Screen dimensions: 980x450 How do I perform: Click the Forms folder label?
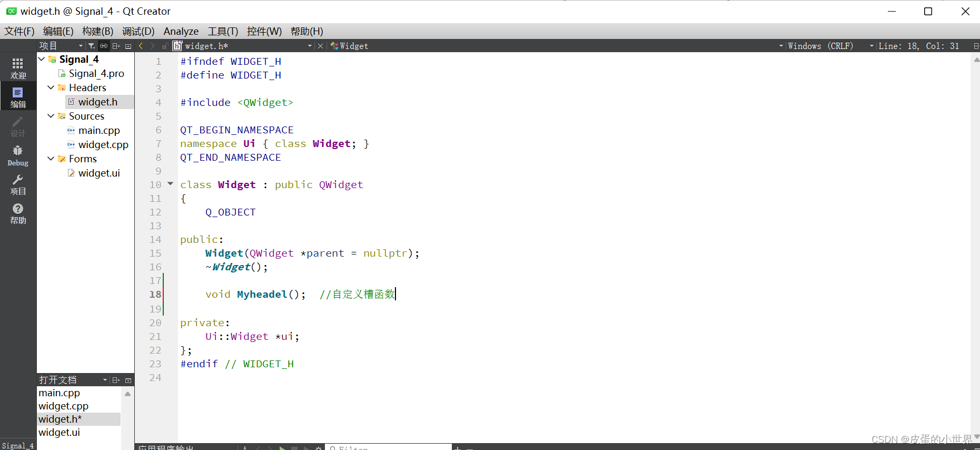83,159
